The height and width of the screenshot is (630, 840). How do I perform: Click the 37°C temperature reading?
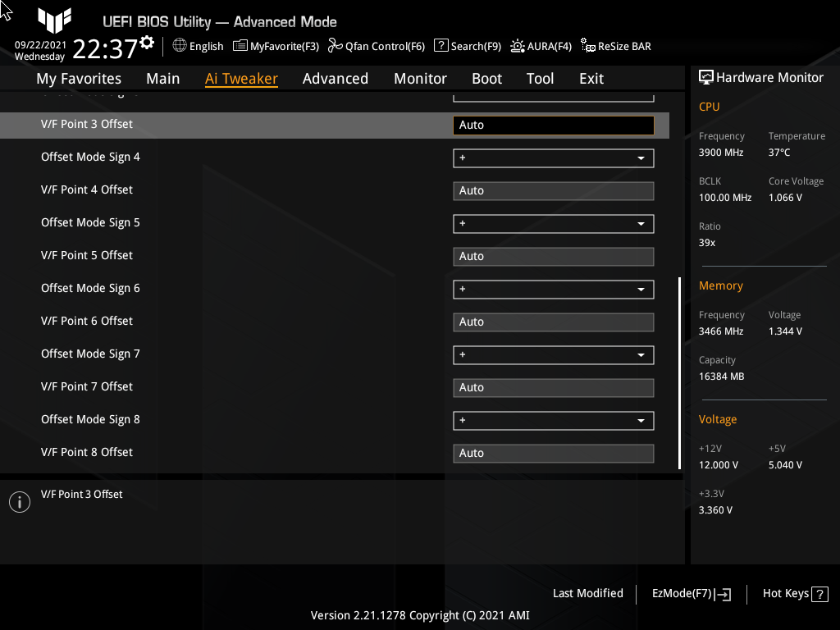pos(779,153)
